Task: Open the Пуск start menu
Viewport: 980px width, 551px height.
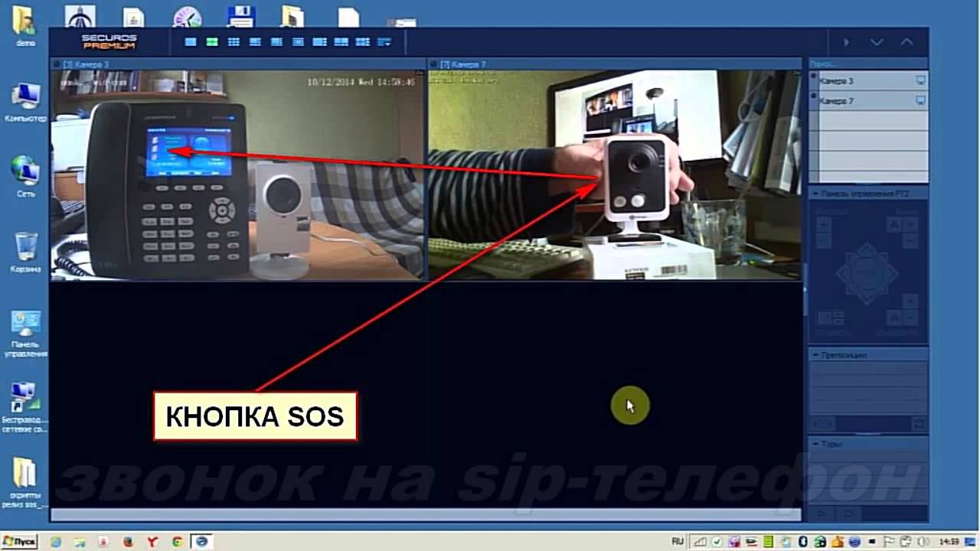Action: pos(19,542)
